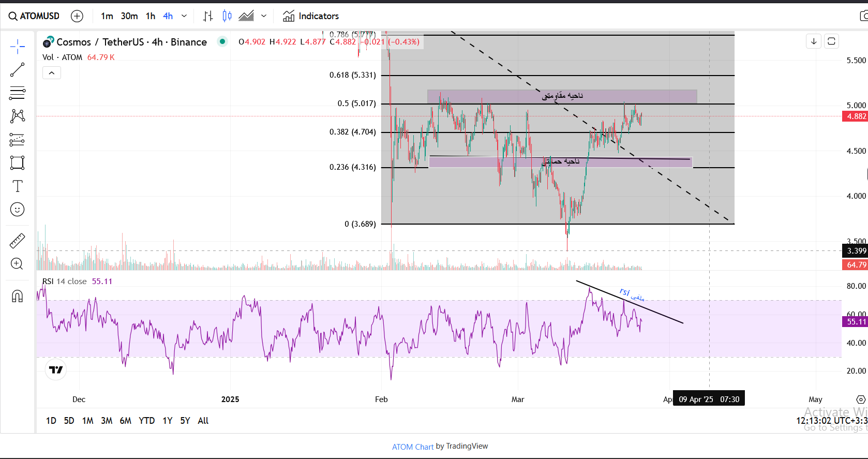Select the candlestick chart type
This screenshot has height=459, width=868.
coord(227,16)
